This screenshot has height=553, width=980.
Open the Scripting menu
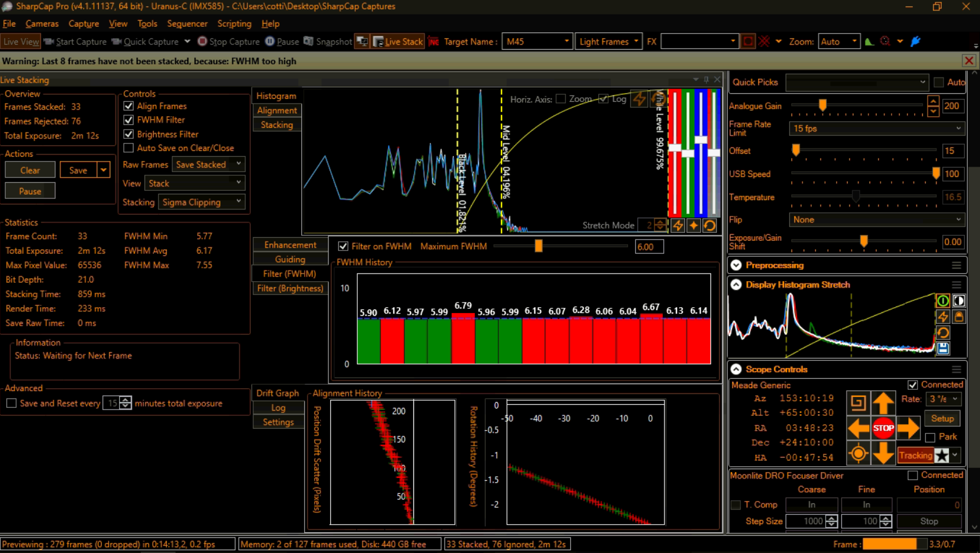pyautogui.click(x=234, y=24)
